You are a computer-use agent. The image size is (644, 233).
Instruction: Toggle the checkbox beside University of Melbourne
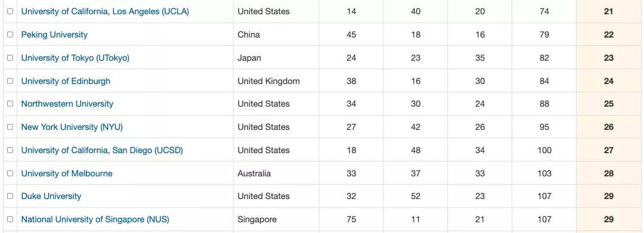pos(10,173)
